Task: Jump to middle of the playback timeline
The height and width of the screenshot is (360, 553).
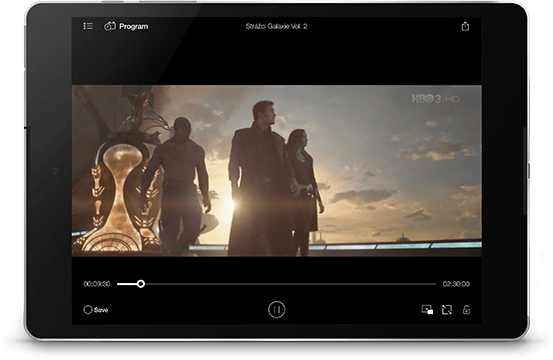Action: click(x=277, y=283)
